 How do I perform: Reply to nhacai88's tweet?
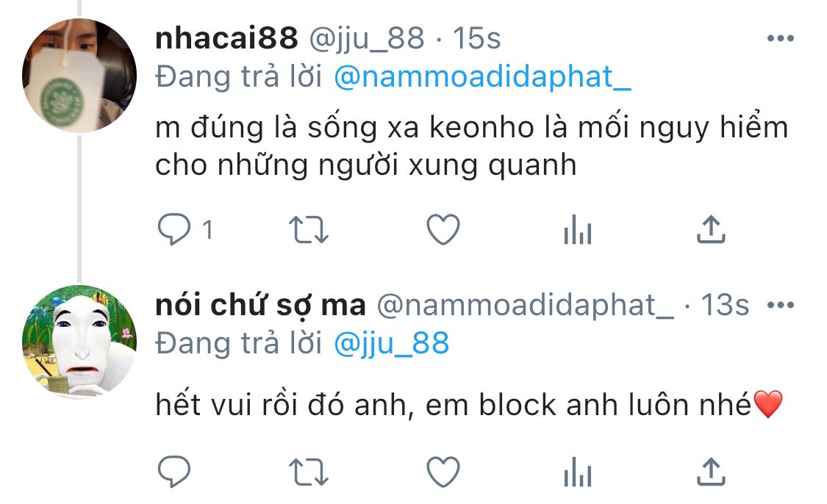pos(174,229)
